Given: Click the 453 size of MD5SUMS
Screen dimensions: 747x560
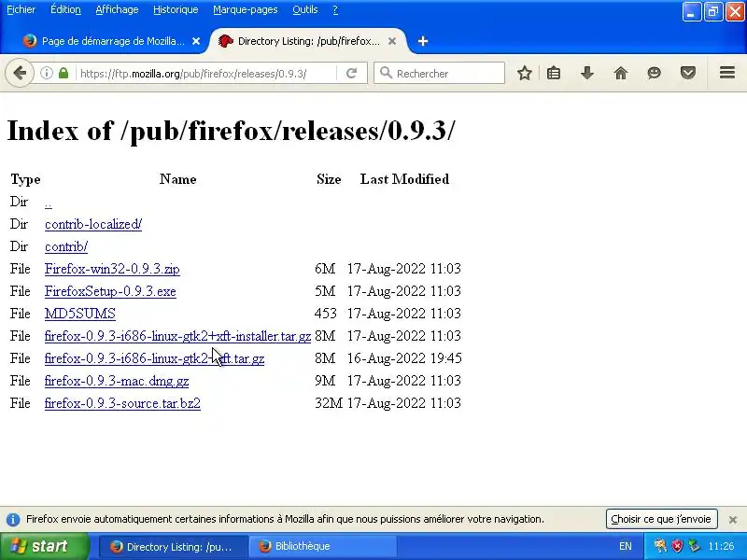Looking at the screenshot, I should coord(325,314).
